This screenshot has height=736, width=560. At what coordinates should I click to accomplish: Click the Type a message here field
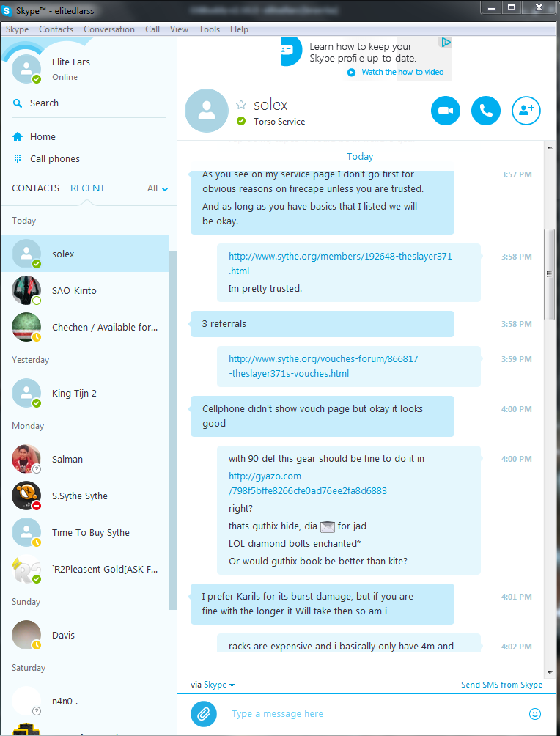click(x=375, y=714)
